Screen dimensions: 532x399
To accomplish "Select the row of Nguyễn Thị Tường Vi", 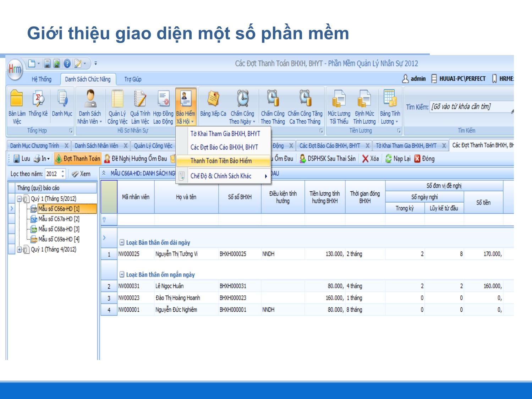I will pos(307,254).
